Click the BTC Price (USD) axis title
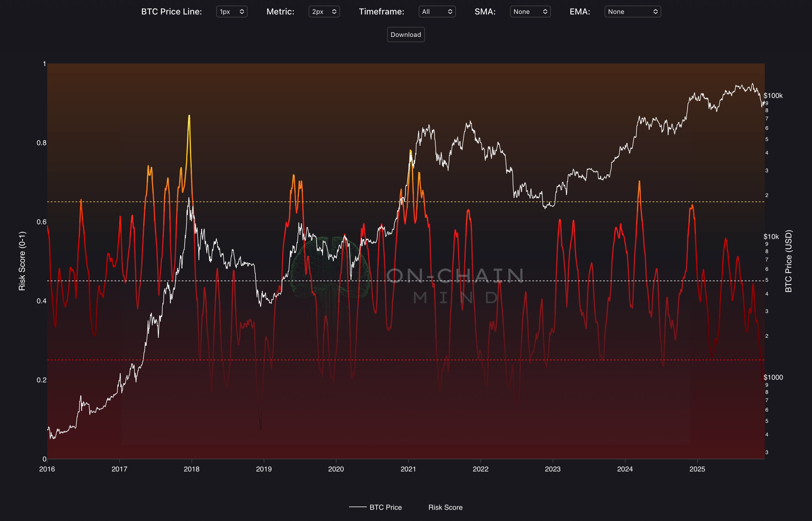Viewport: 812px width, 521px height. [788, 261]
